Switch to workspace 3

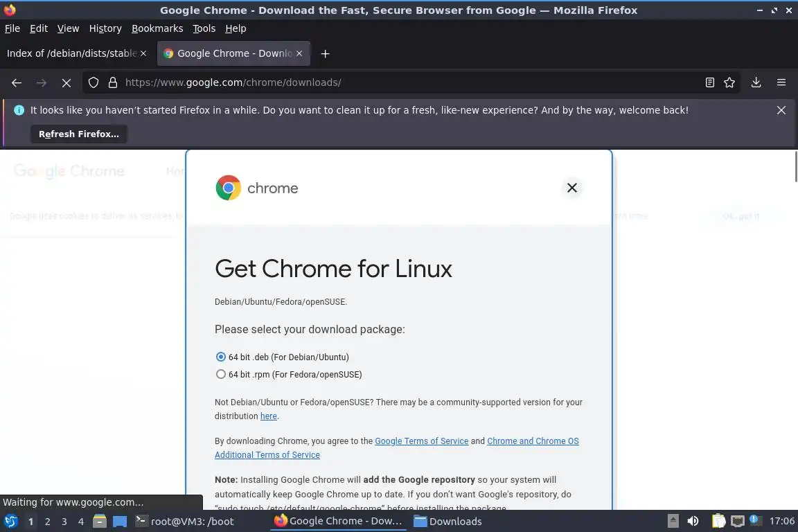pyautogui.click(x=64, y=522)
